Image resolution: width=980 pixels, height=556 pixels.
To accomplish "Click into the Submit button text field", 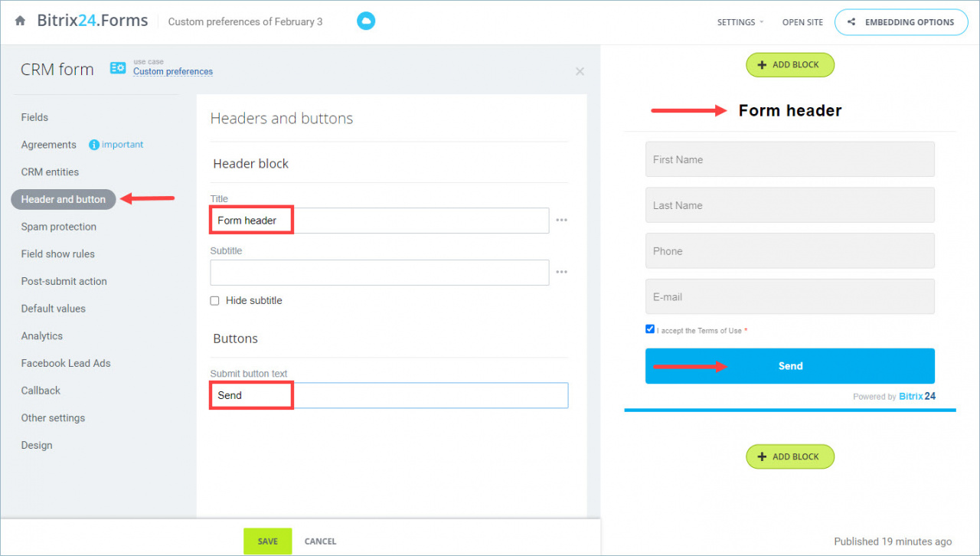I will 389,395.
